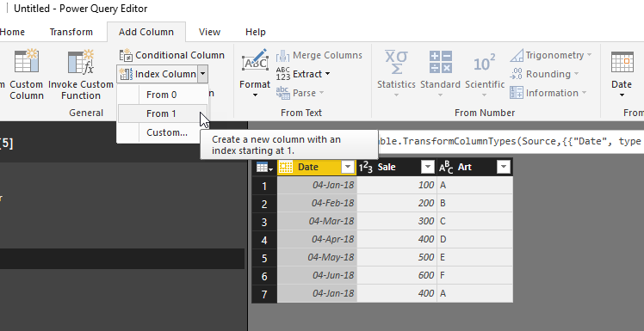
Task: Click the Art cell D
Action: click(475, 240)
